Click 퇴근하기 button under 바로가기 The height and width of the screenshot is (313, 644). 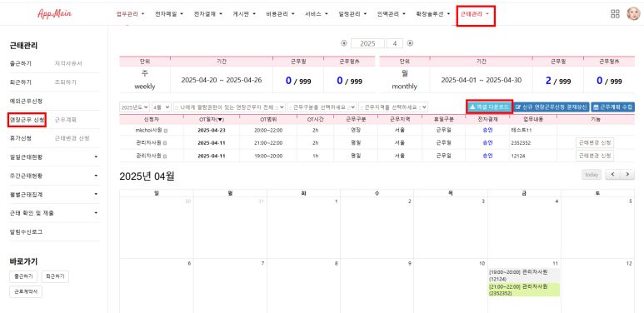tap(55, 276)
